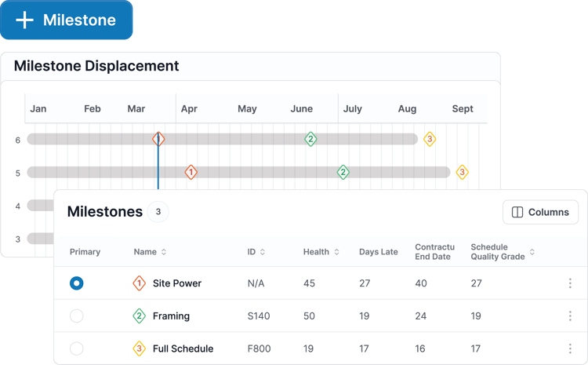The image size is (588, 365).
Task: Click the Contractual End Date value 24
Action: tap(421, 316)
